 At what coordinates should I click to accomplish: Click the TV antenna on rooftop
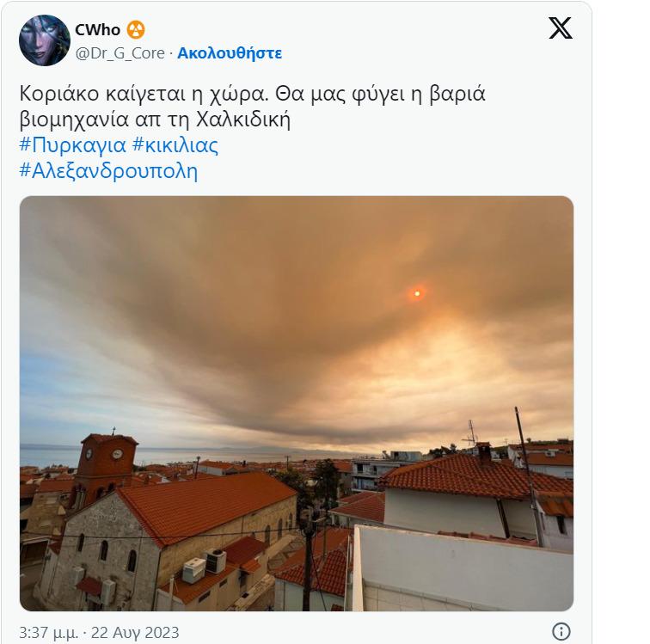tap(471, 434)
